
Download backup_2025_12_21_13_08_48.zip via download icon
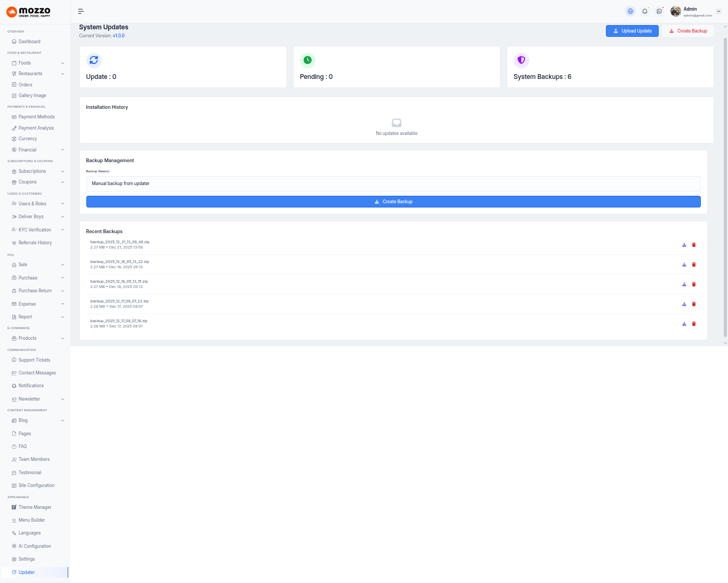click(684, 245)
